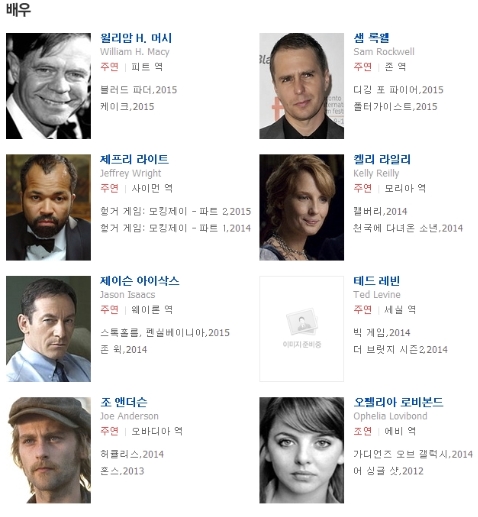Click the 윌리암 H. 머시 name link

tap(136, 38)
